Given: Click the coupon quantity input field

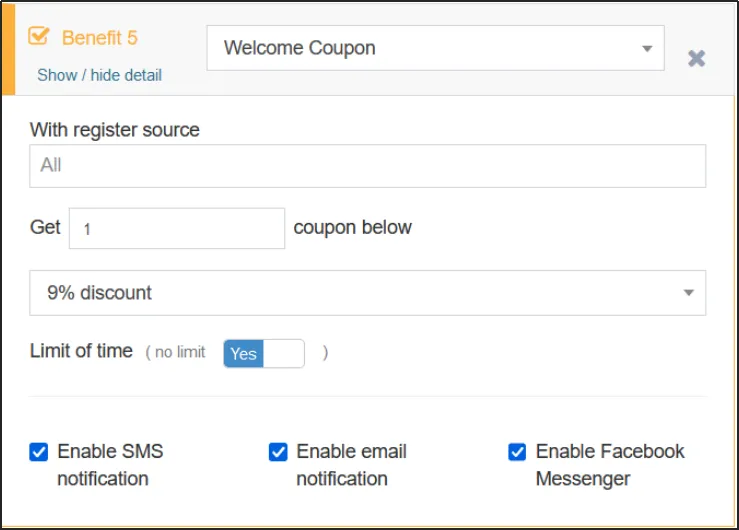Looking at the screenshot, I should pyautogui.click(x=177, y=229).
